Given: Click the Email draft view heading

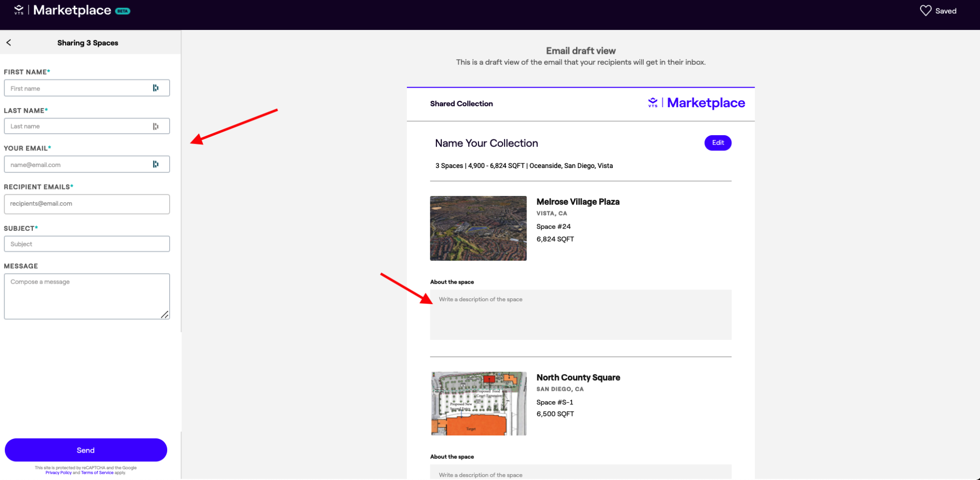Looking at the screenshot, I should point(580,51).
